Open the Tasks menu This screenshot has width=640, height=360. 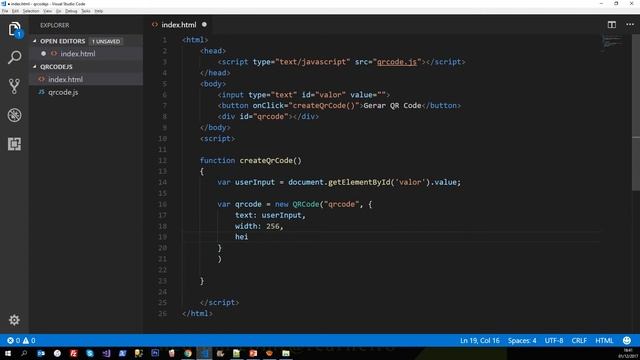pos(86,11)
